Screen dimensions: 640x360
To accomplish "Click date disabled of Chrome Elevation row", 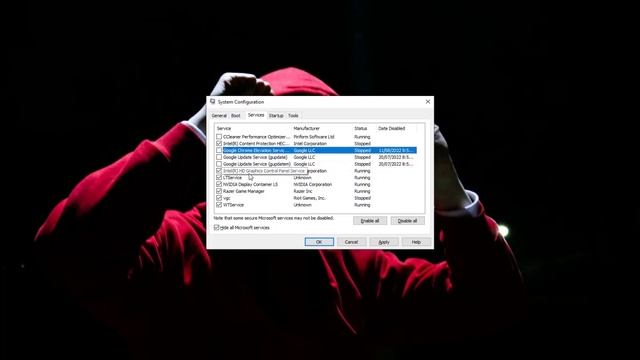I will click(396, 150).
